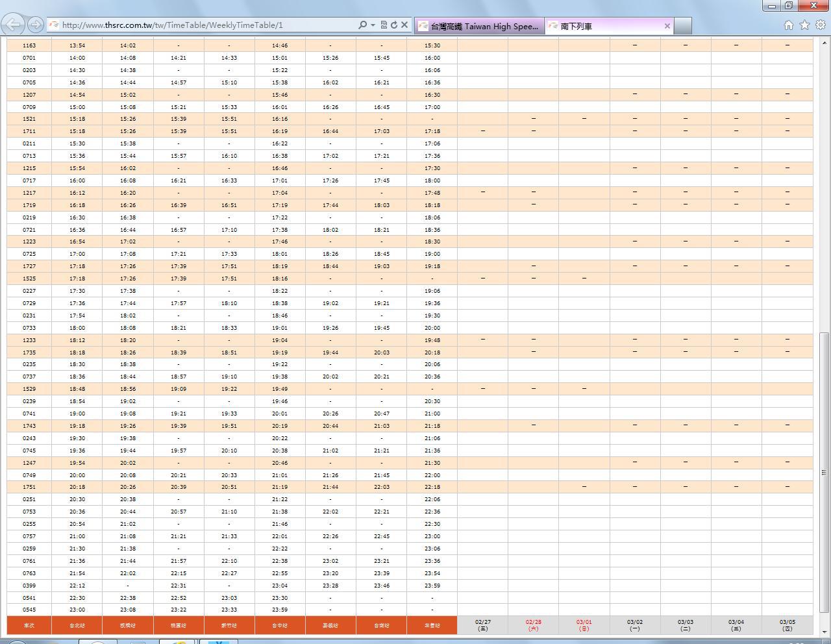Select train number 0757
The width and height of the screenshot is (831, 644).
[29, 536]
